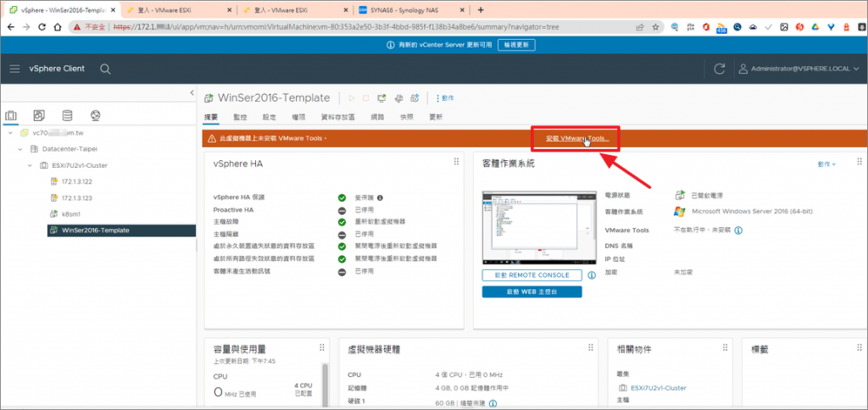Click the 客體作業系統 card drag handle
Image resolution: width=868 pixels, height=410 pixels.
[x=860, y=162]
